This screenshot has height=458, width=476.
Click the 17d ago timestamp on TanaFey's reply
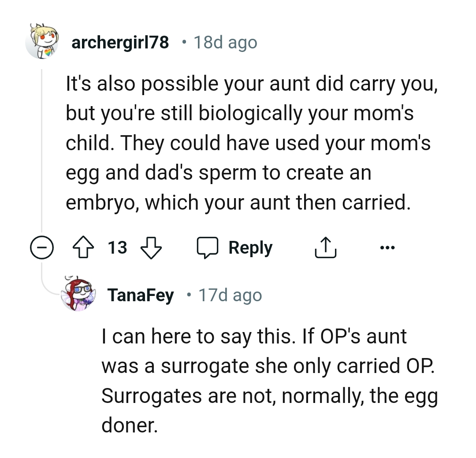[x=229, y=295]
